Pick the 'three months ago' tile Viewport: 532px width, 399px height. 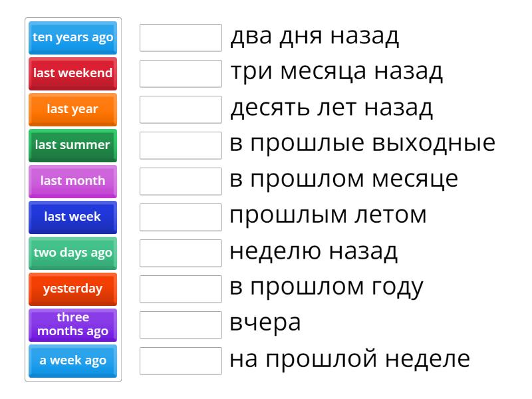tap(73, 325)
